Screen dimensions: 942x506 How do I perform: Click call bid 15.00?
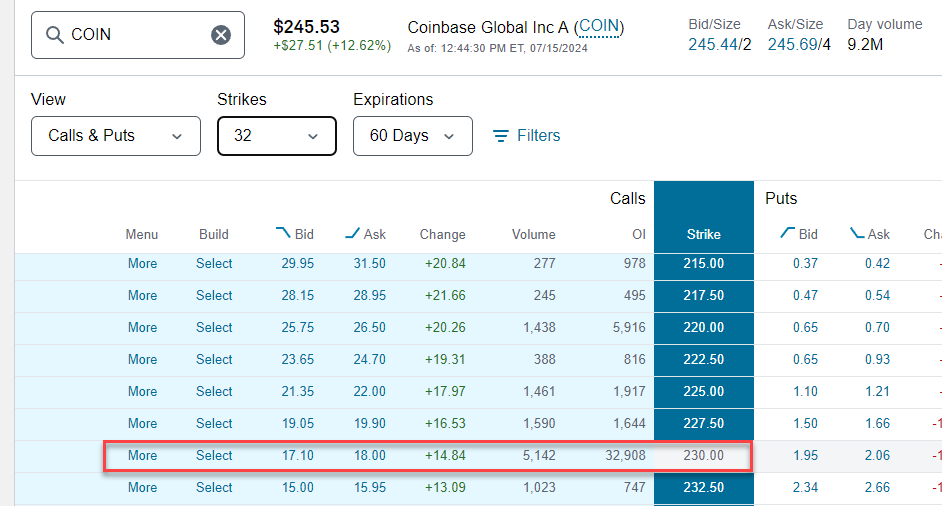pos(297,487)
